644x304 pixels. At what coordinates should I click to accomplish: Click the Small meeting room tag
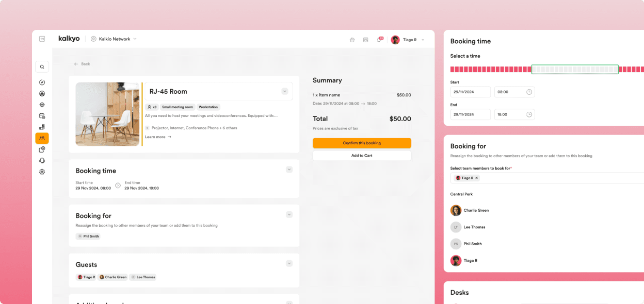178,107
